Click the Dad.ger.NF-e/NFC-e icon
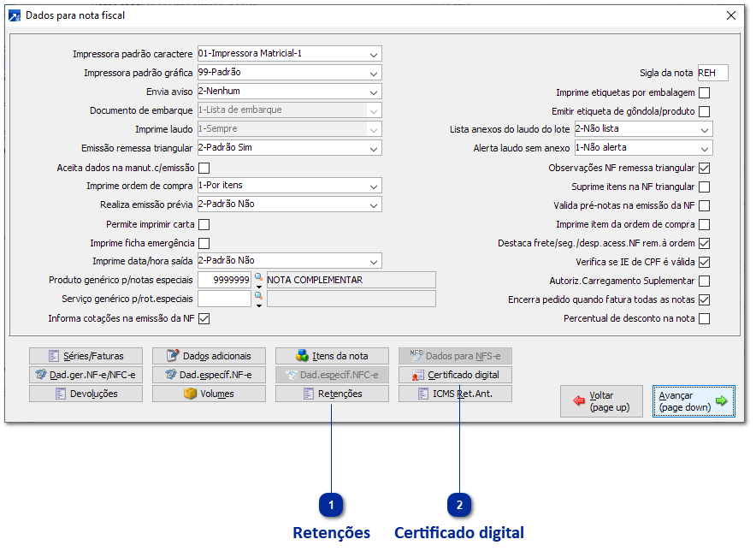The width and height of the screenshot is (756, 557). (x=41, y=374)
